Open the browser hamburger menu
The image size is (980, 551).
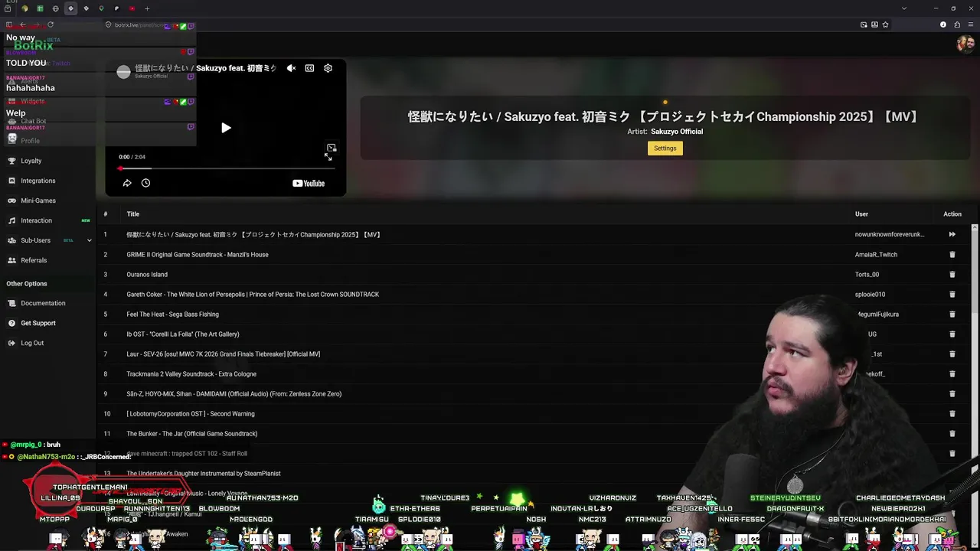pyautogui.click(x=971, y=24)
